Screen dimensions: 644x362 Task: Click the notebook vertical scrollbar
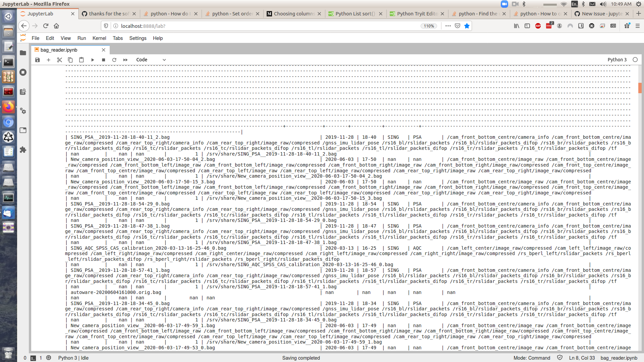(640, 88)
